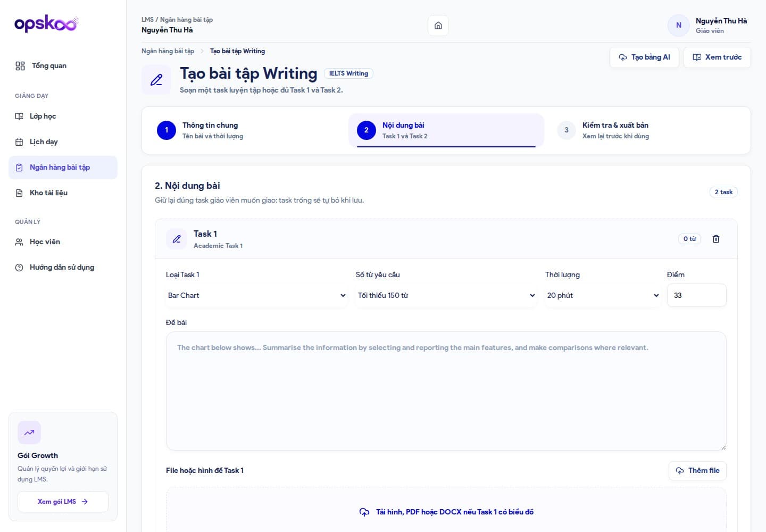The width and height of the screenshot is (766, 532).
Task: Click the Nguyễn Thu Hà user name in the header
Action: (721, 21)
